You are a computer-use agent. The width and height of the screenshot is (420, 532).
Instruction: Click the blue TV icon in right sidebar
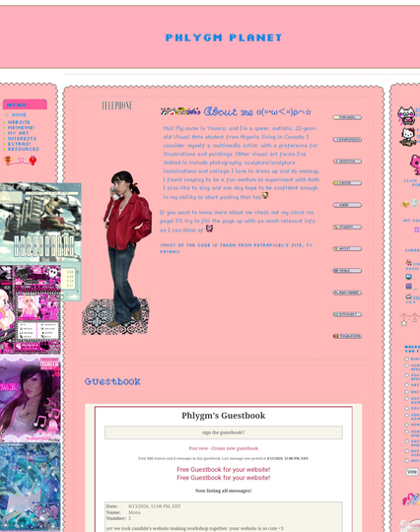pyautogui.click(x=409, y=277)
